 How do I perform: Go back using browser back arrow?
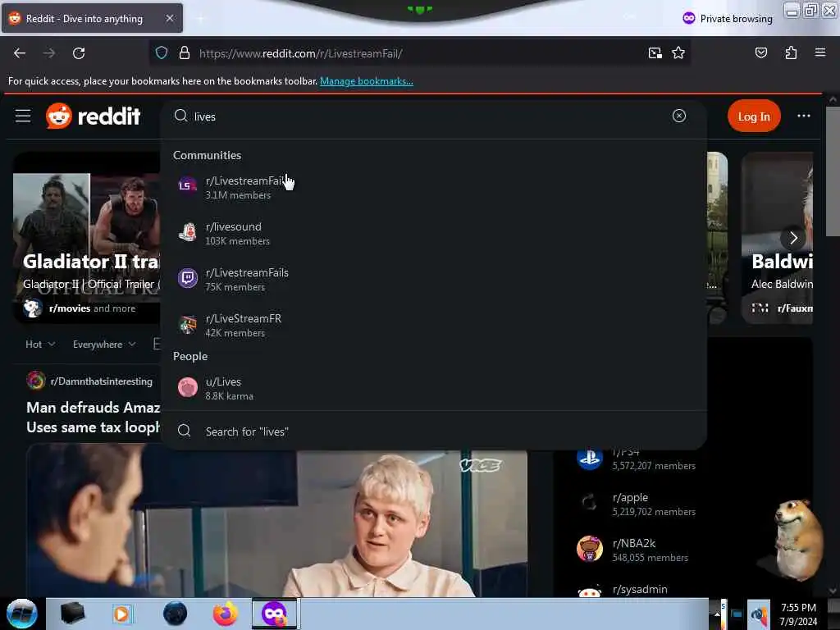[x=20, y=53]
